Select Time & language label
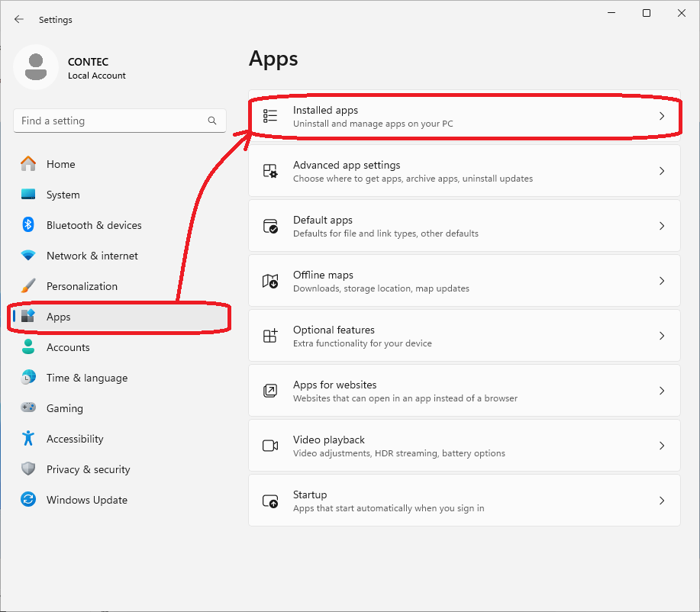 [87, 378]
